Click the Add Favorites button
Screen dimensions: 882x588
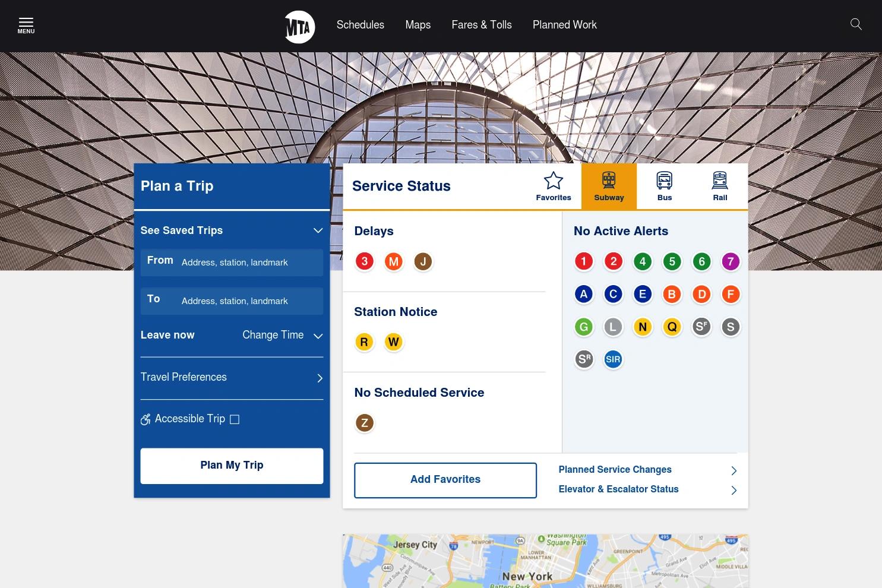(445, 480)
